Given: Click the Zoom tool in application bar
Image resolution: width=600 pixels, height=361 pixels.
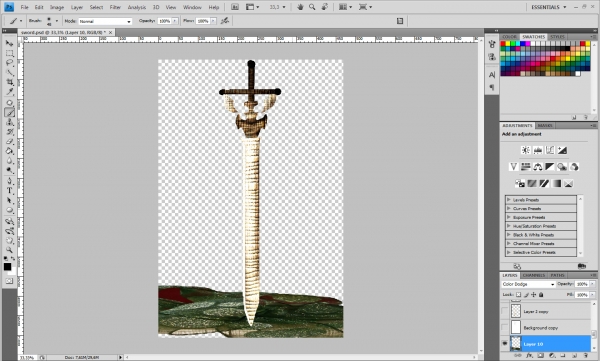Looking at the screenshot, I should click(x=312, y=7).
